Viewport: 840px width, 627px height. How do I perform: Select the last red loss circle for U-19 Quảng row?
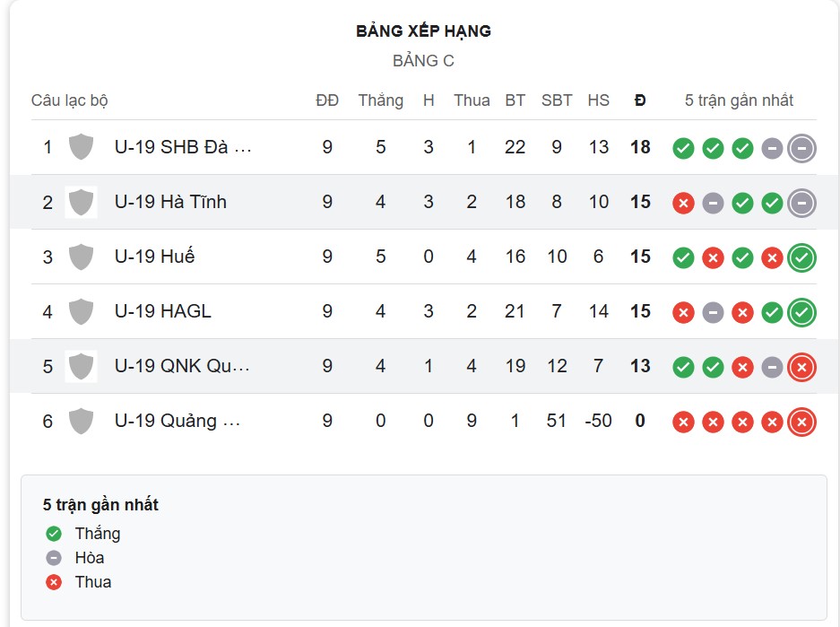pos(801,421)
